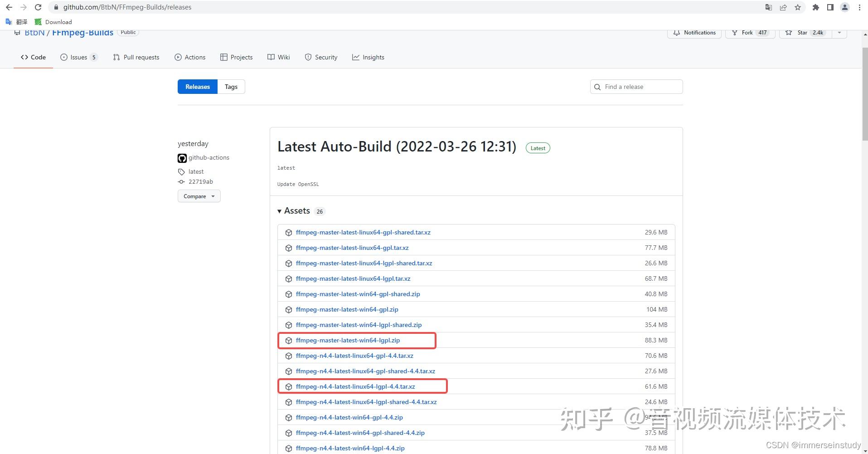Reload the page with refresh icon
Screen dimensions: 868x454
click(x=38, y=7)
